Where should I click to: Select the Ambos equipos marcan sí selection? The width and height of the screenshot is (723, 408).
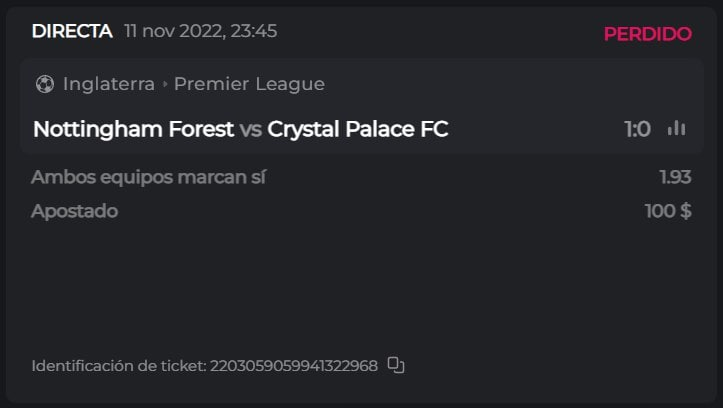pyautogui.click(x=149, y=178)
